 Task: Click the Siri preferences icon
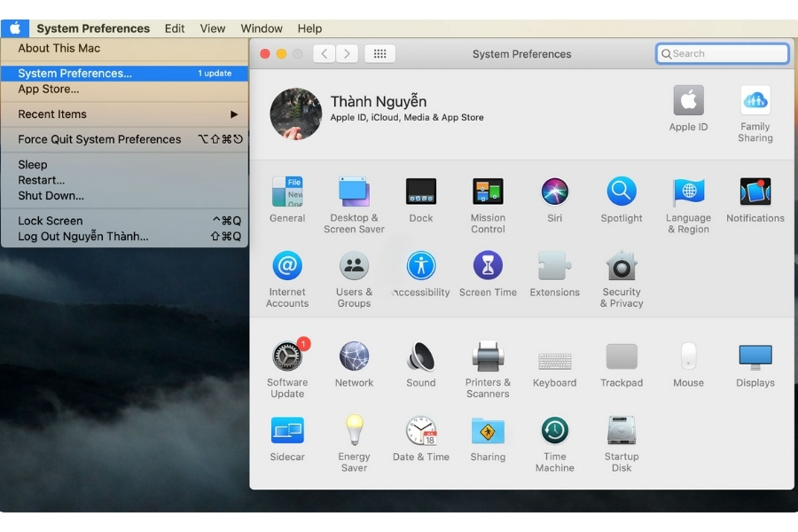click(x=555, y=192)
